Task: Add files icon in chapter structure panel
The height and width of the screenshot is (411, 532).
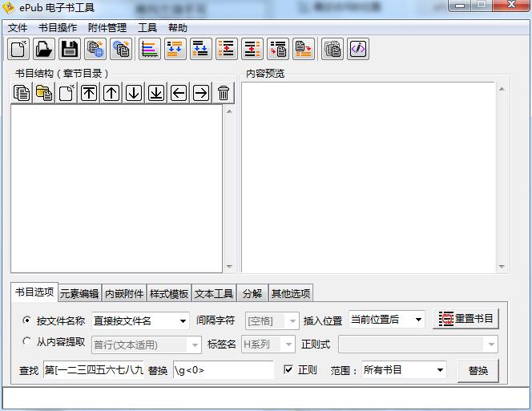Action: (x=22, y=93)
